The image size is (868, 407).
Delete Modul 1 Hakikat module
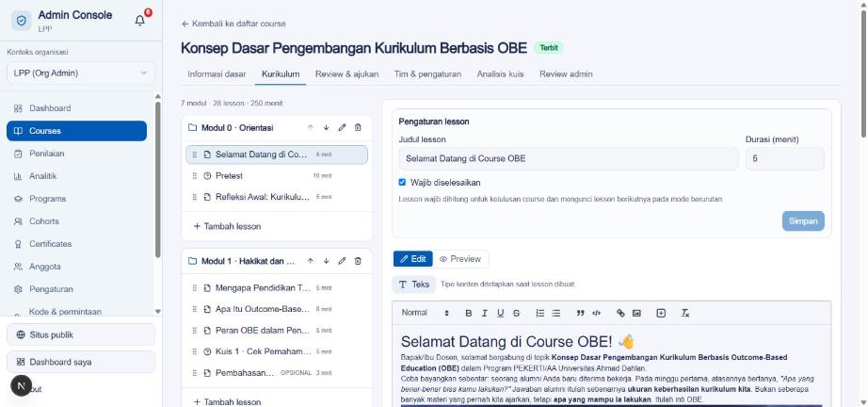pyautogui.click(x=358, y=261)
